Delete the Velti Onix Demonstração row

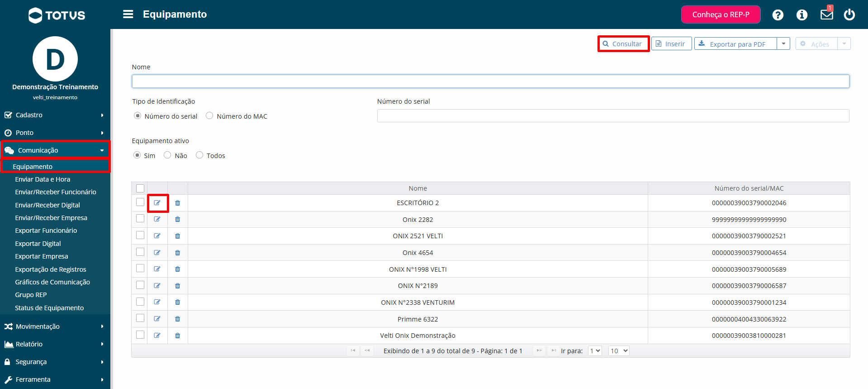coord(177,336)
